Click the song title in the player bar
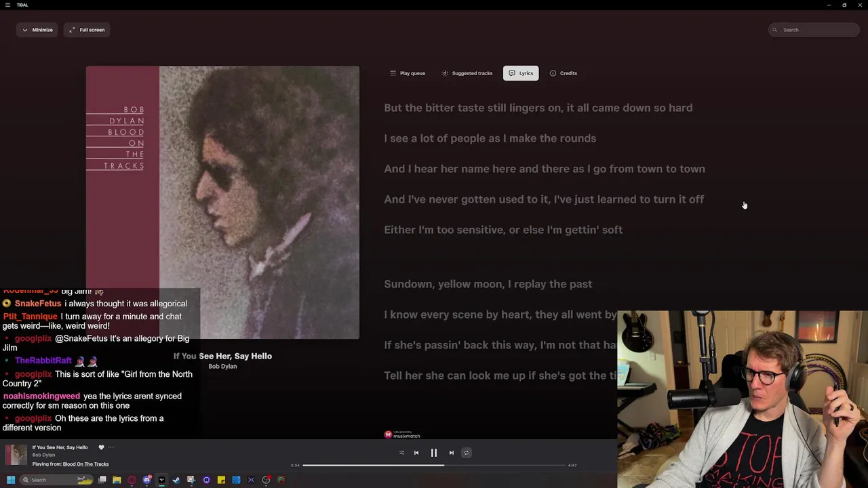 [60, 447]
